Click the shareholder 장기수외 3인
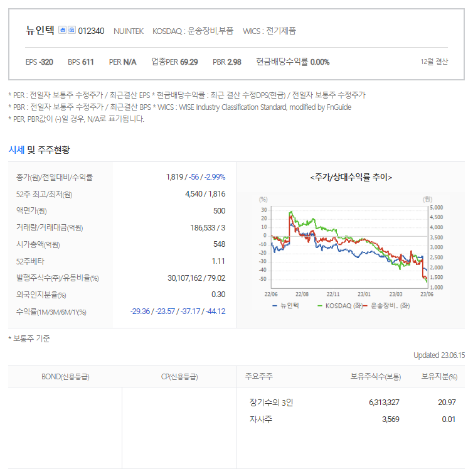 (x=271, y=403)
